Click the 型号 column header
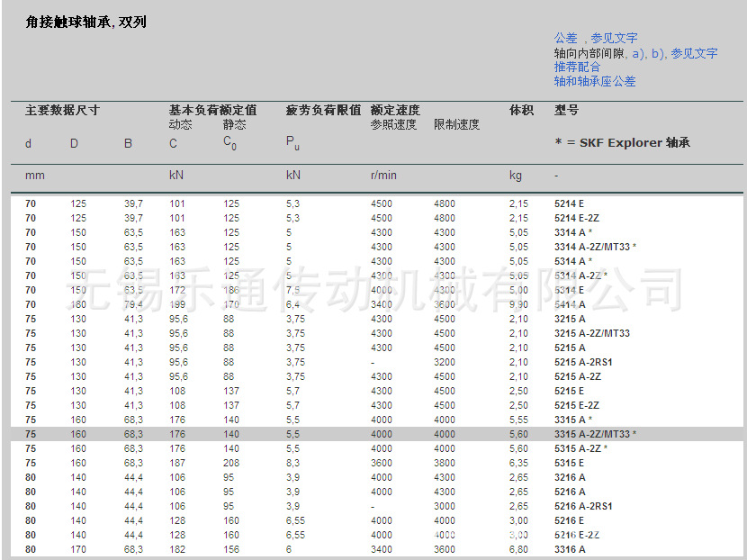 tap(566, 111)
